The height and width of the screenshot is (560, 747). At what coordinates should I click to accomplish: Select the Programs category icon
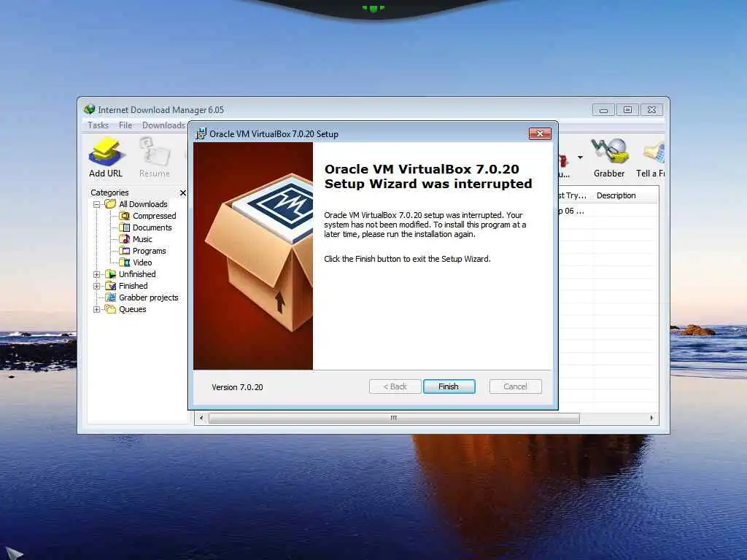pos(124,251)
